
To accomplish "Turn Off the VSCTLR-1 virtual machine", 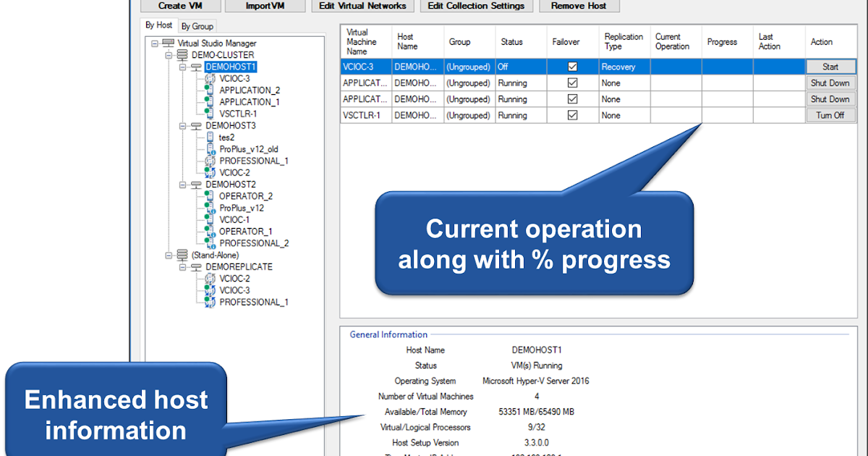I will (x=830, y=115).
